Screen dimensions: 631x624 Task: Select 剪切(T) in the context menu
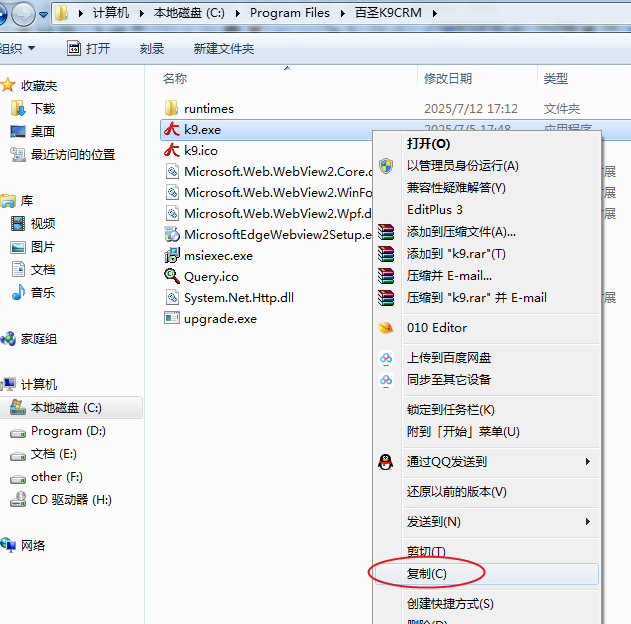427,552
